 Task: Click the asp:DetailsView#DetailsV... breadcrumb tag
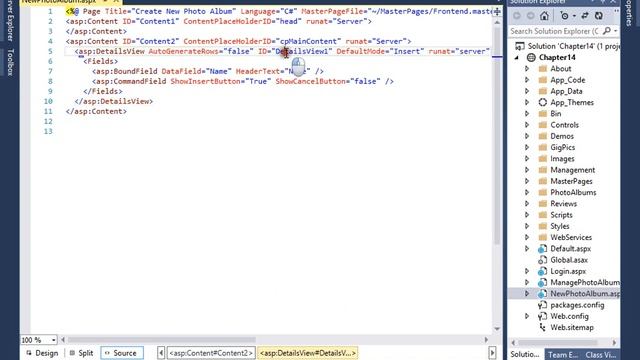(x=308, y=353)
